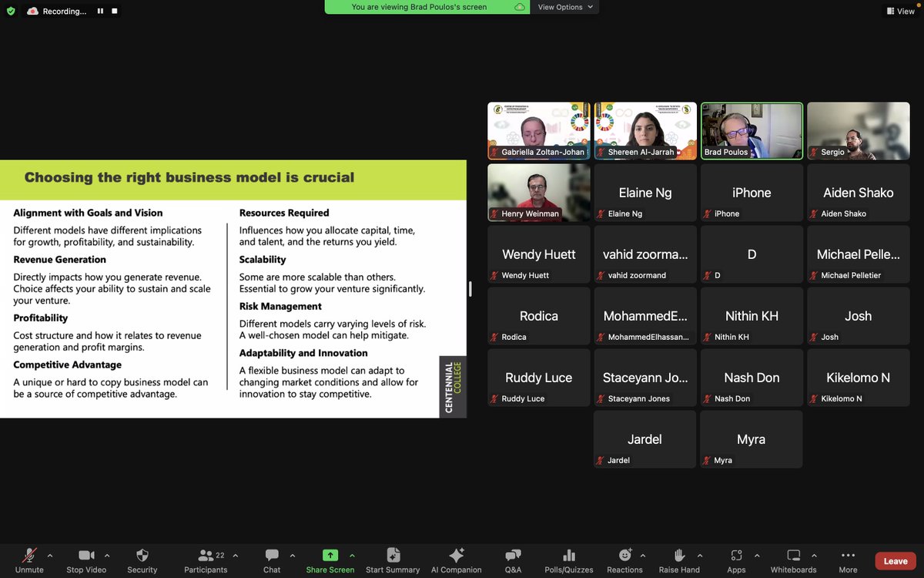Select Staceyann Jones's participant tile
This screenshot has width=924, height=578.
(645, 378)
